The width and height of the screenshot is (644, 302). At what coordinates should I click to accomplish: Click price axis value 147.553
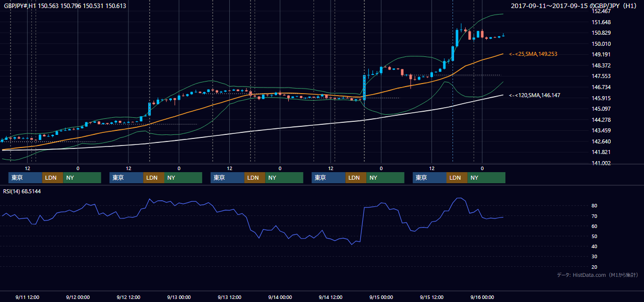601,76
